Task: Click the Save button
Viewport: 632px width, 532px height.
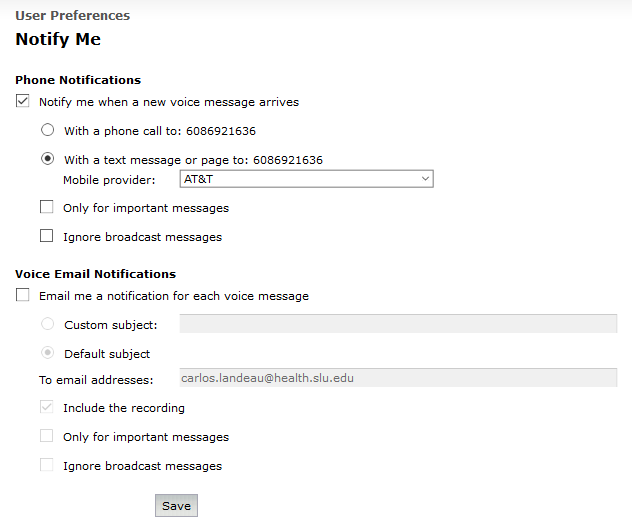Action: (177, 505)
